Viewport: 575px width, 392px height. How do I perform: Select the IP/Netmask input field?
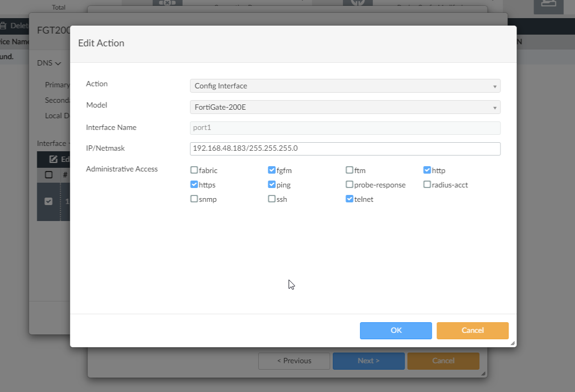click(x=344, y=149)
